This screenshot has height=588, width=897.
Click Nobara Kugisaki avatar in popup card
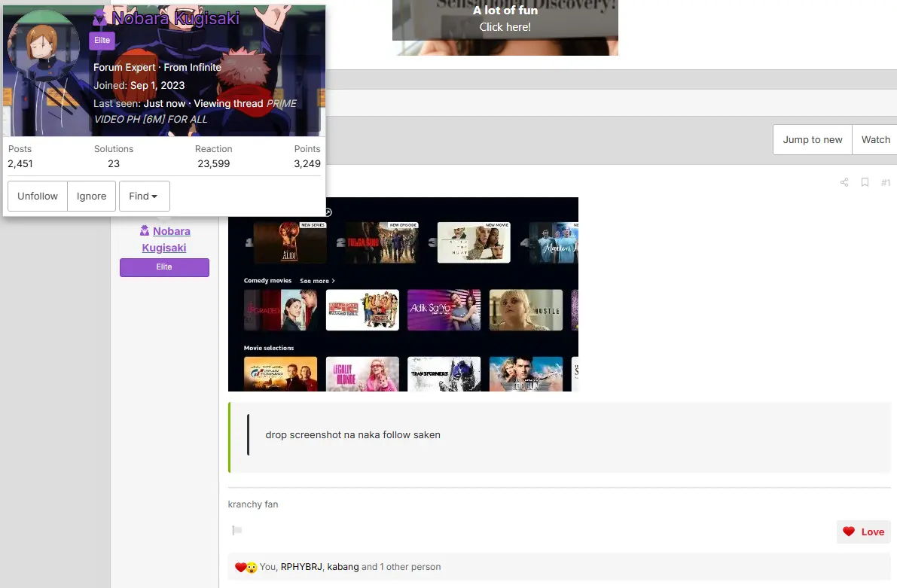(x=44, y=47)
